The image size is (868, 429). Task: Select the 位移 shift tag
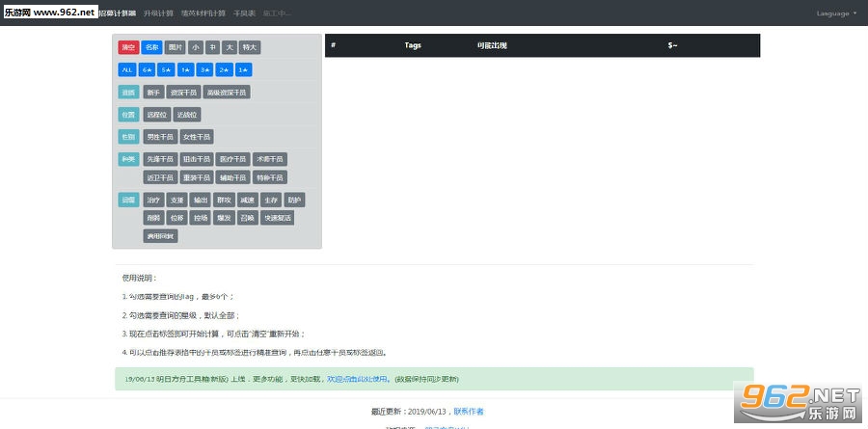[176, 218]
